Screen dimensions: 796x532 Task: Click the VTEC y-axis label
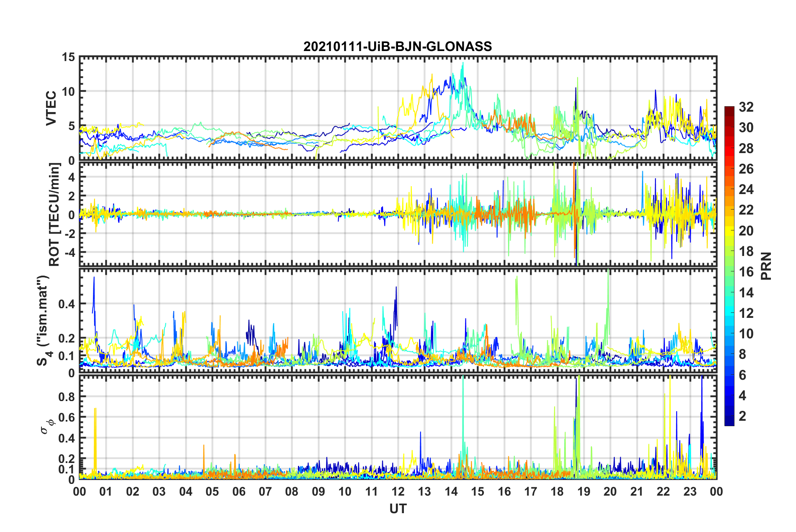point(51,108)
